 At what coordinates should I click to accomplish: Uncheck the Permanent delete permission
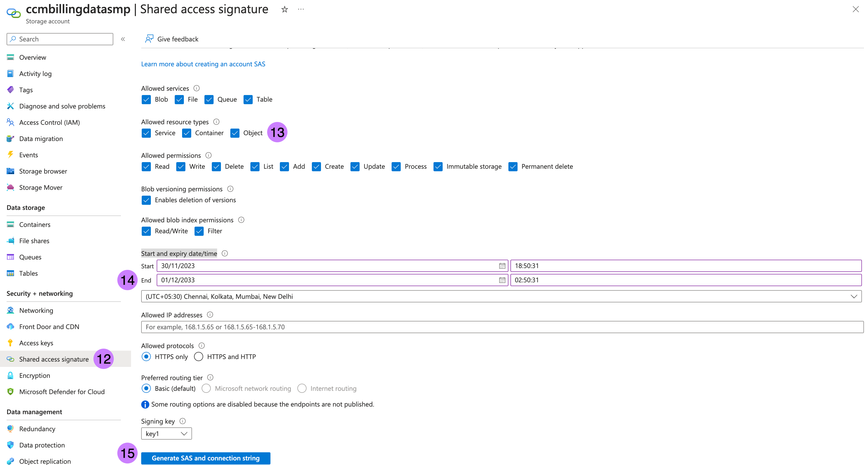[x=513, y=167]
